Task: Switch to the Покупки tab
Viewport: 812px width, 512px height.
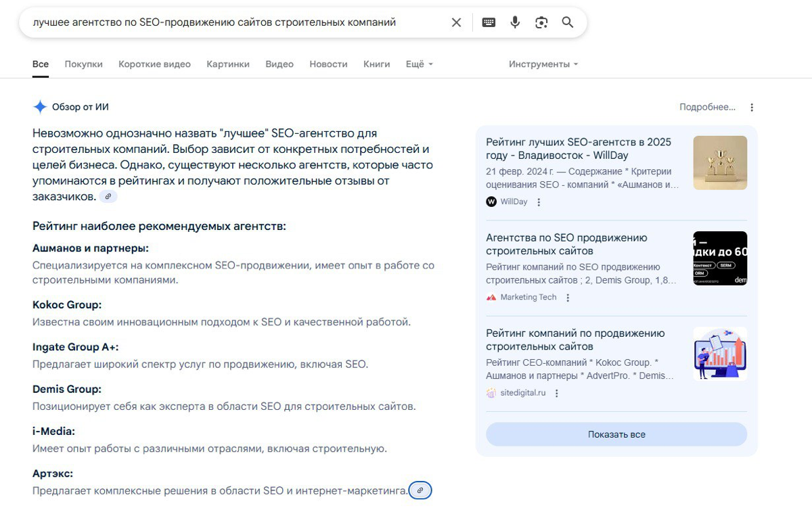Action: point(84,64)
